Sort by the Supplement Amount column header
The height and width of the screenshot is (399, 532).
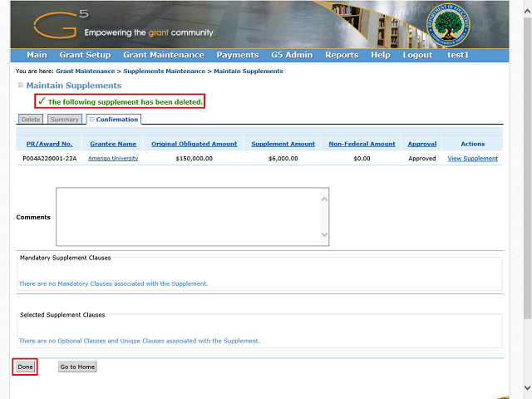pos(283,144)
